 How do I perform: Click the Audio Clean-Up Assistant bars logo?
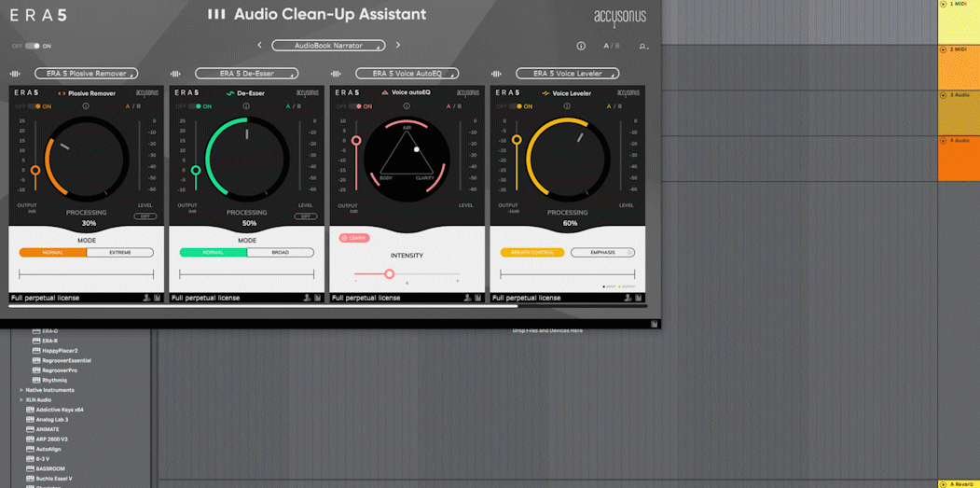tap(216, 14)
